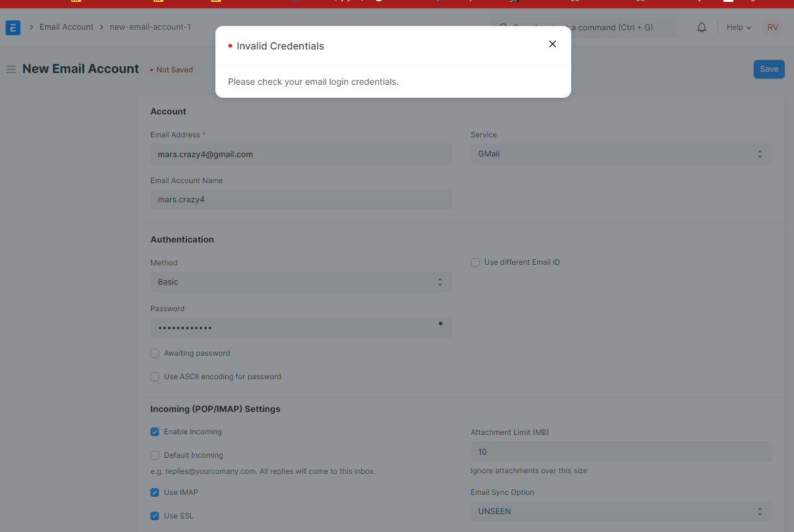Screen dimensions: 794x532
Task: Open the notifications bell
Action: [701, 27]
